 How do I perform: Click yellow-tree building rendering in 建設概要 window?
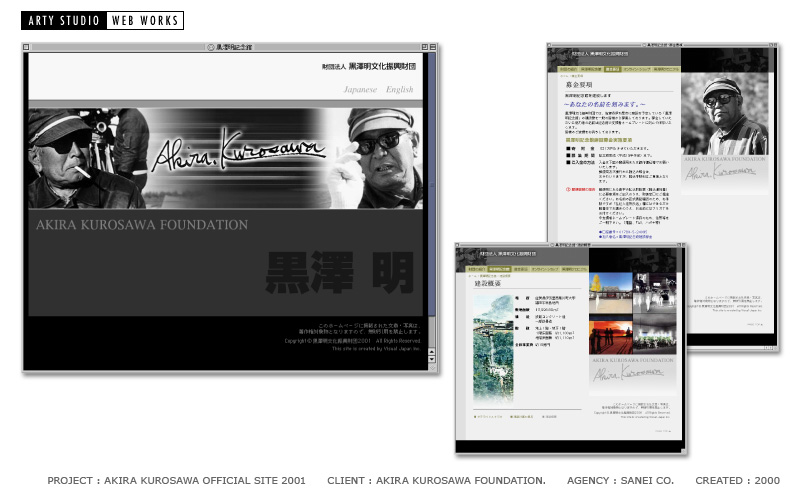click(x=611, y=293)
